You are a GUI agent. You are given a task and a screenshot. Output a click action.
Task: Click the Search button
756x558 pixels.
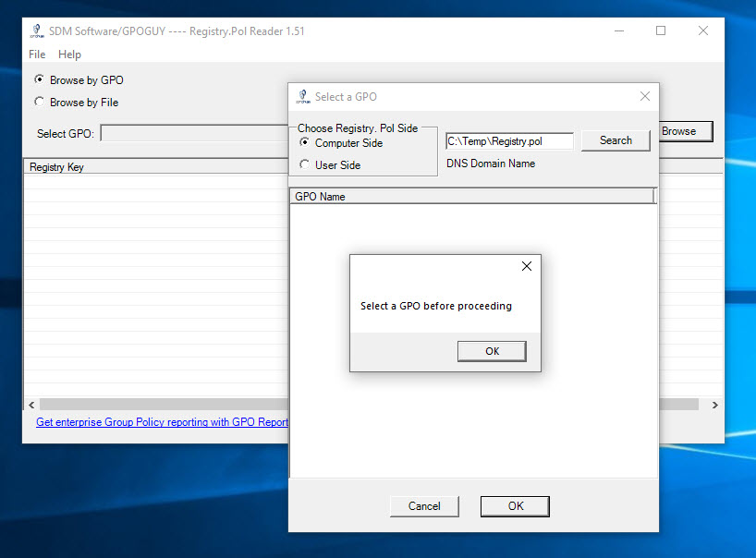click(x=616, y=140)
